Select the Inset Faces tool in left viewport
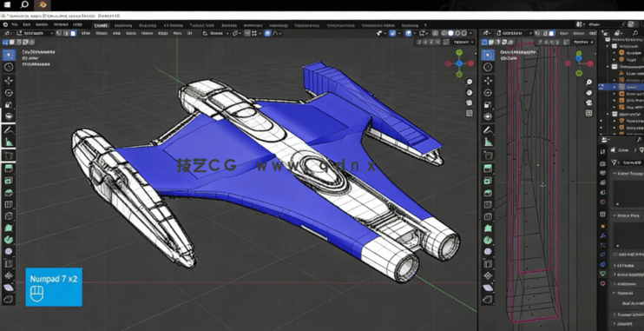Image resolution: width=644 pixels, height=331 pixels. pos(9,181)
